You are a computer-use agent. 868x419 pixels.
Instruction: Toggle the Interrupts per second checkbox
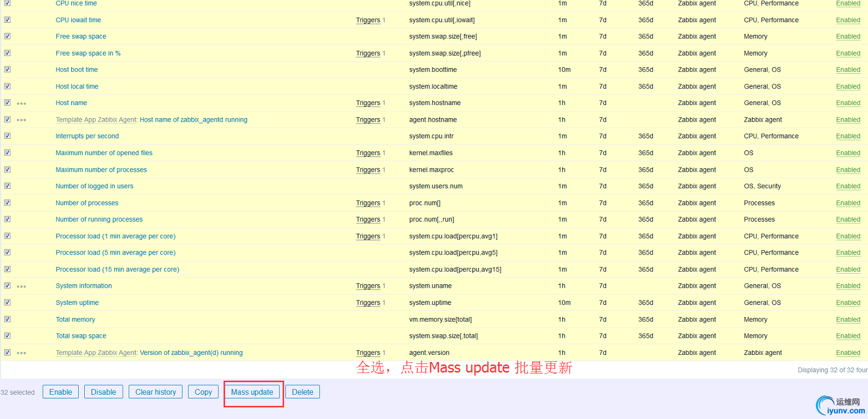[8, 136]
